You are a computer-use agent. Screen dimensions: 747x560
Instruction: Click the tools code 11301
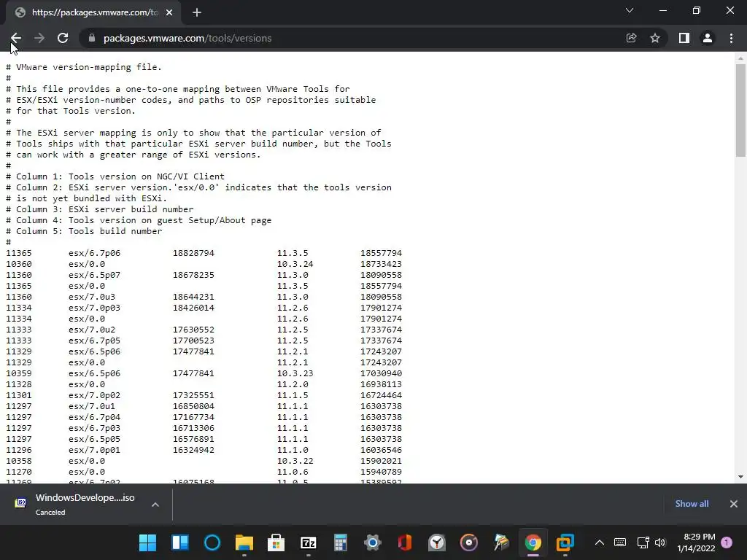pyautogui.click(x=19, y=396)
